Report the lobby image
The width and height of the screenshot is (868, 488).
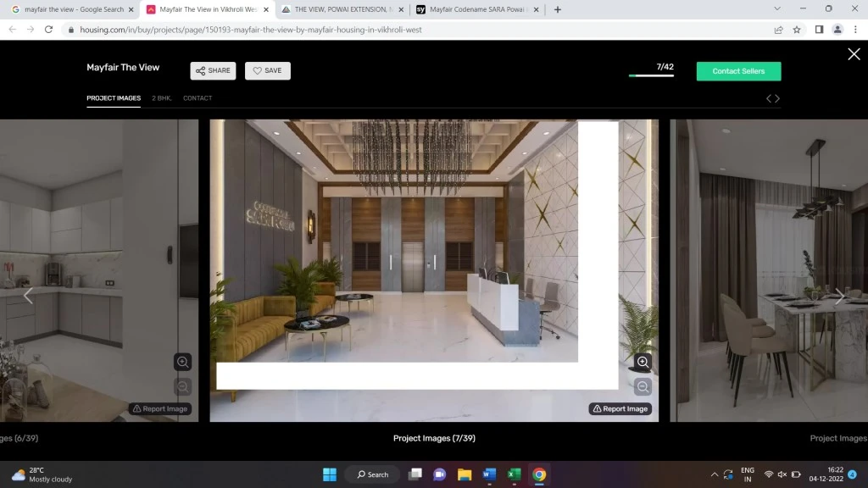click(620, 408)
